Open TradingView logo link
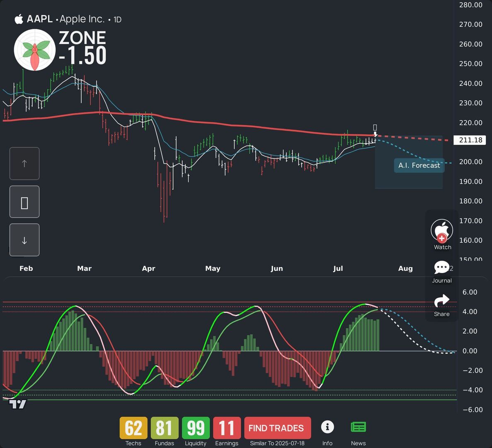The image size is (492, 448). [17, 404]
